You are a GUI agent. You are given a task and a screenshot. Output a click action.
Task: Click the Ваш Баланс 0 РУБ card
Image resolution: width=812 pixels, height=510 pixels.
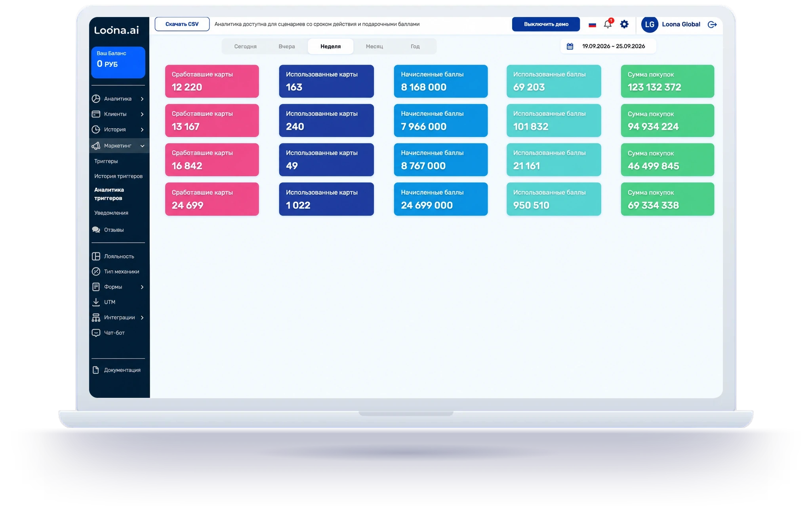click(118, 62)
